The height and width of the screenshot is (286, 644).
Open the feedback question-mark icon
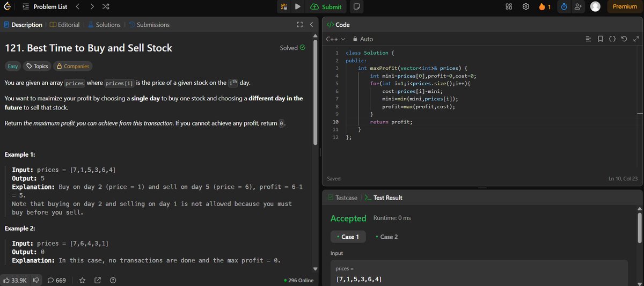coord(113,280)
